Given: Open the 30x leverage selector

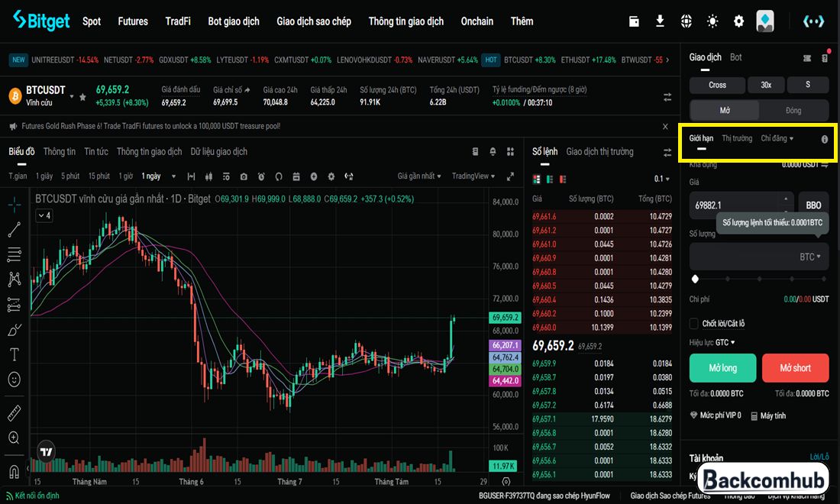Looking at the screenshot, I should coord(766,85).
